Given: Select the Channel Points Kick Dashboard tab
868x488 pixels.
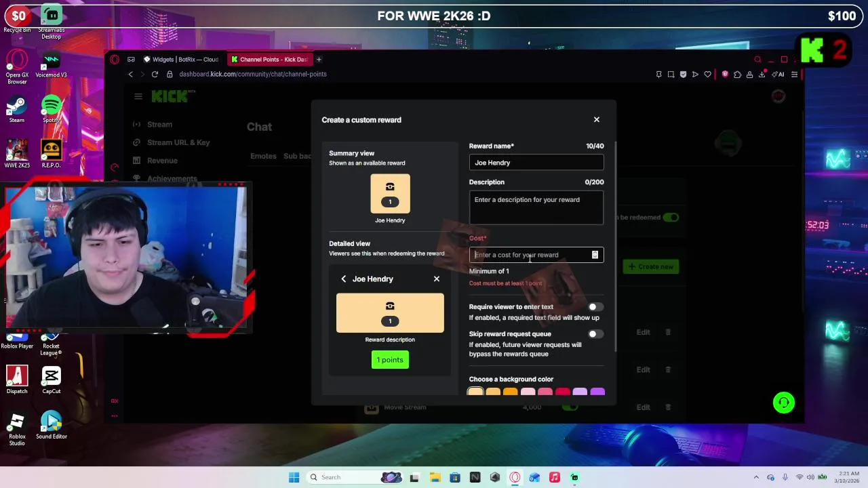Looking at the screenshot, I should [269, 60].
